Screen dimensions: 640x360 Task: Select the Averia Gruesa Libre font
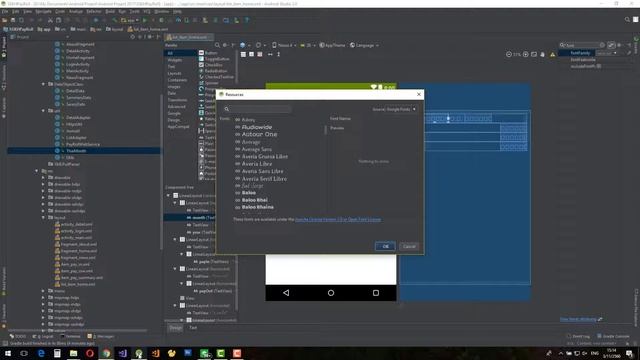(x=264, y=157)
